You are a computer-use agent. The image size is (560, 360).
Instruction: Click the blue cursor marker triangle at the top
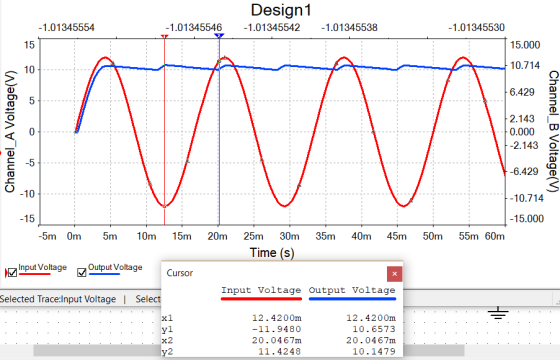(x=219, y=36)
